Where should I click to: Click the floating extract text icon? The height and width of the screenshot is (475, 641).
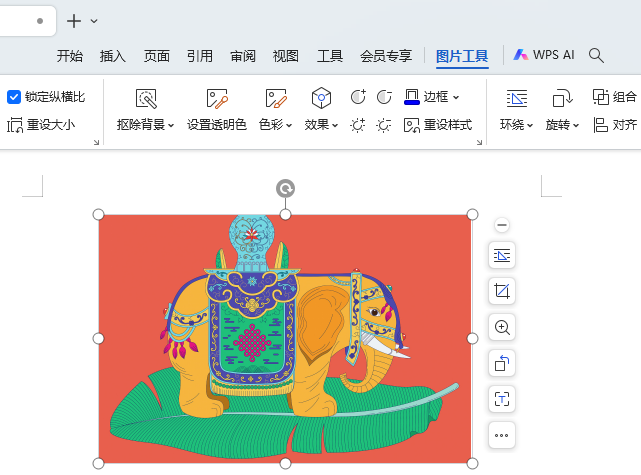click(502, 399)
